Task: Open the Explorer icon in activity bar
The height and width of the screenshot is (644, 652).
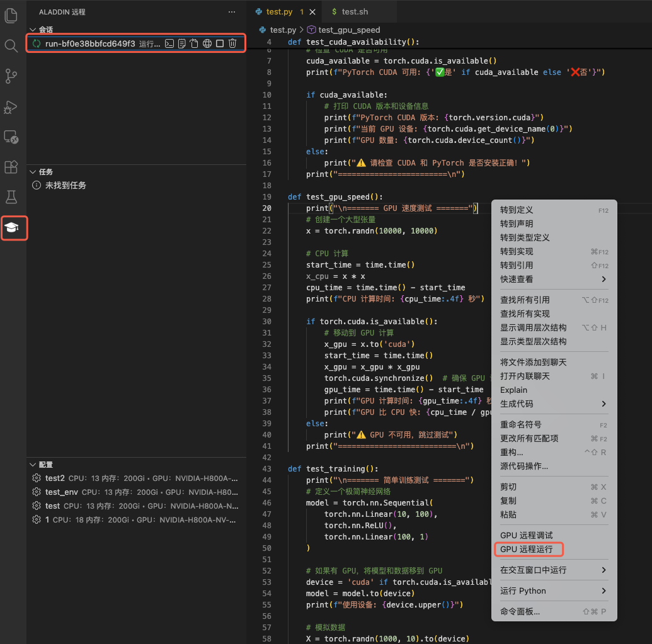Action: [11, 16]
